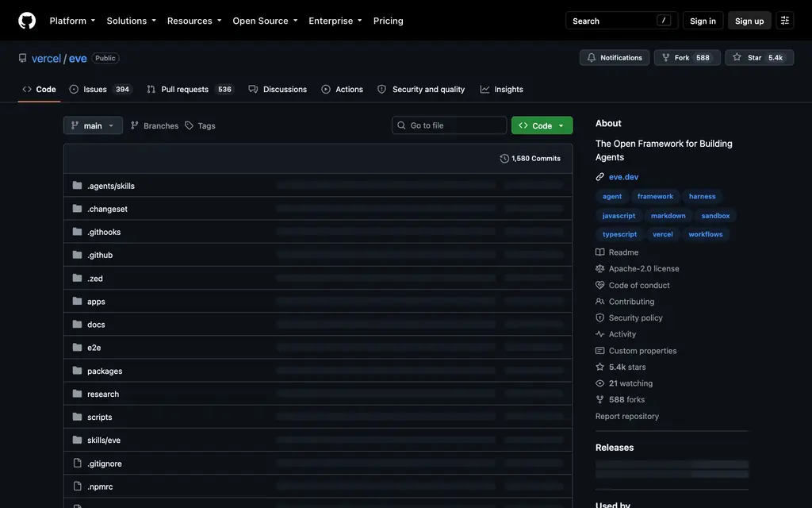Open the apps folder
Screen dimensions: 812x508
96,301
